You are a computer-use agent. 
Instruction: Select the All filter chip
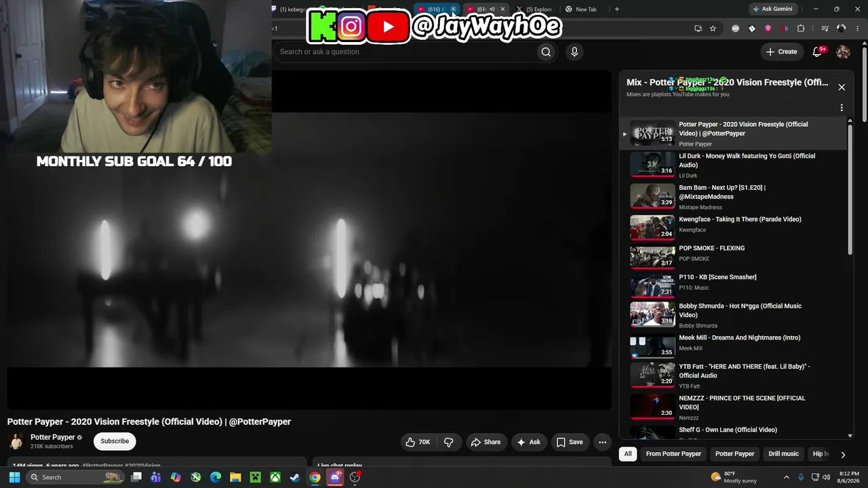[x=628, y=454]
